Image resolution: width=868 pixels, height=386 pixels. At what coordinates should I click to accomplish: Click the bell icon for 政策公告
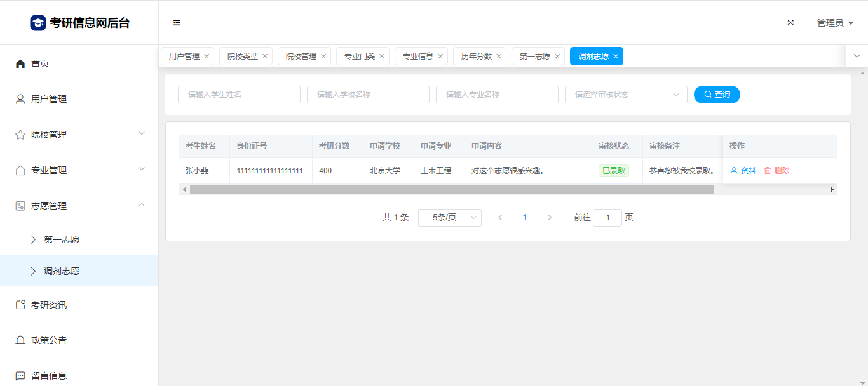20,340
